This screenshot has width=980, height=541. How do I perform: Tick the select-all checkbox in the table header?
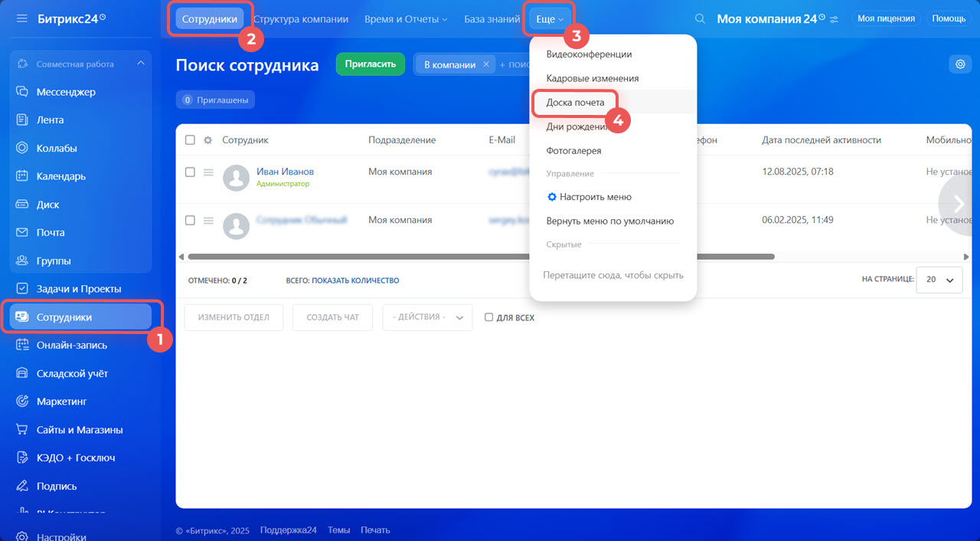click(x=190, y=140)
